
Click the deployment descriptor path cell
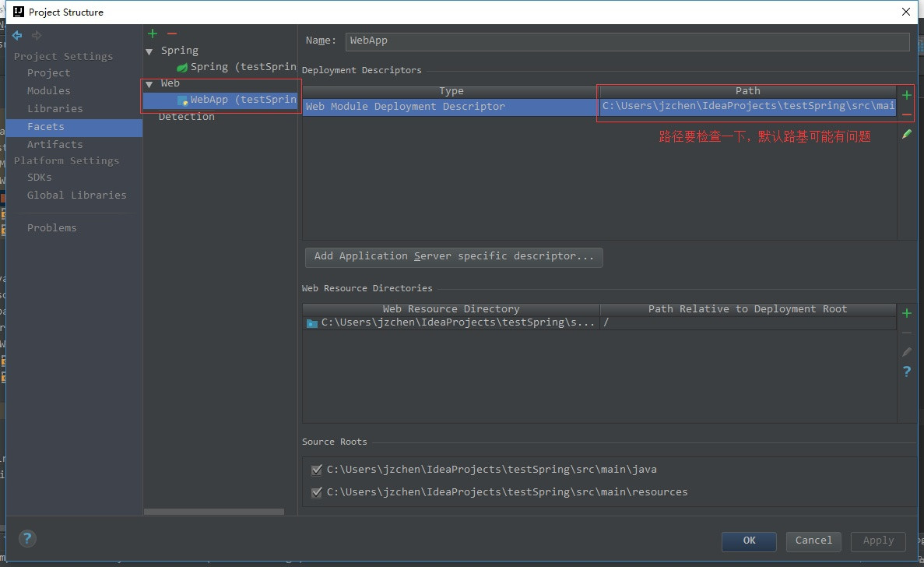coord(748,107)
